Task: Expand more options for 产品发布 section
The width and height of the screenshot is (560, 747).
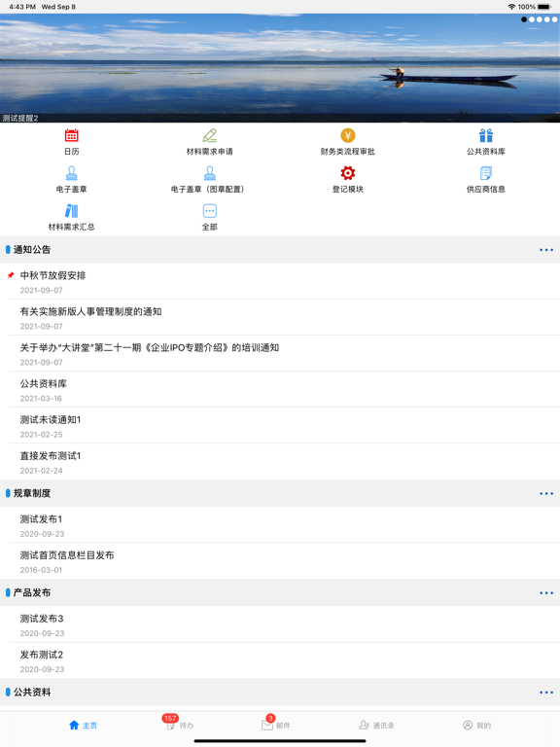Action: 546,593
